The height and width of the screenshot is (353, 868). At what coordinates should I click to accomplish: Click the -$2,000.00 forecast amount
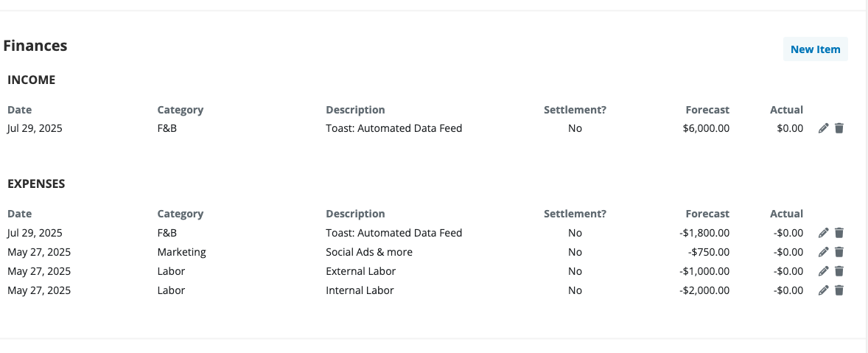click(x=704, y=290)
